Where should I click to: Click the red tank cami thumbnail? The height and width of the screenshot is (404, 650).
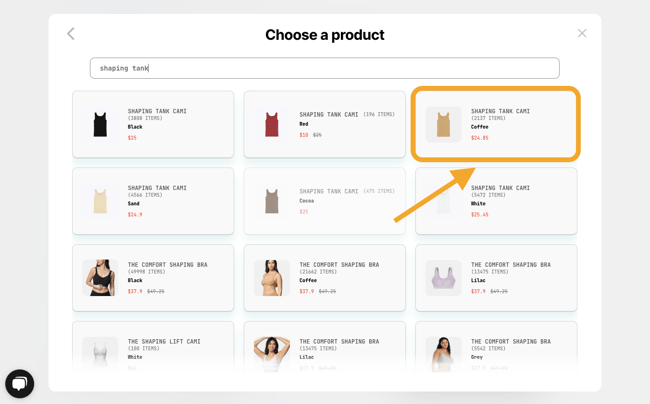tap(272, 124)
